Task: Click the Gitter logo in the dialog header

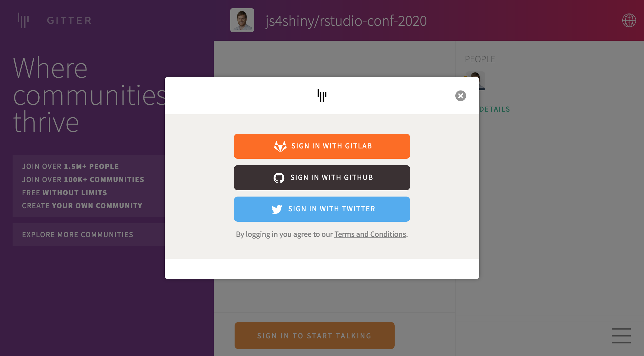Action: pyautogui.click(x=322, y=96)
